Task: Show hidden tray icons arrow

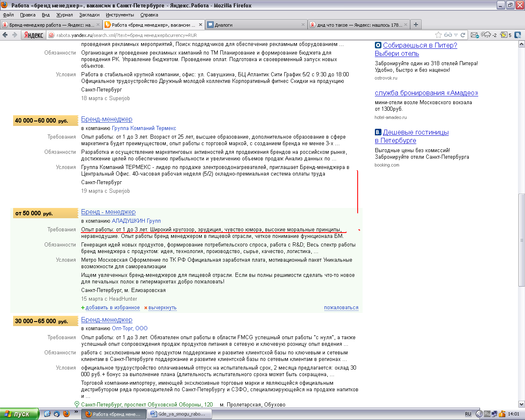Action: [479, 414]
